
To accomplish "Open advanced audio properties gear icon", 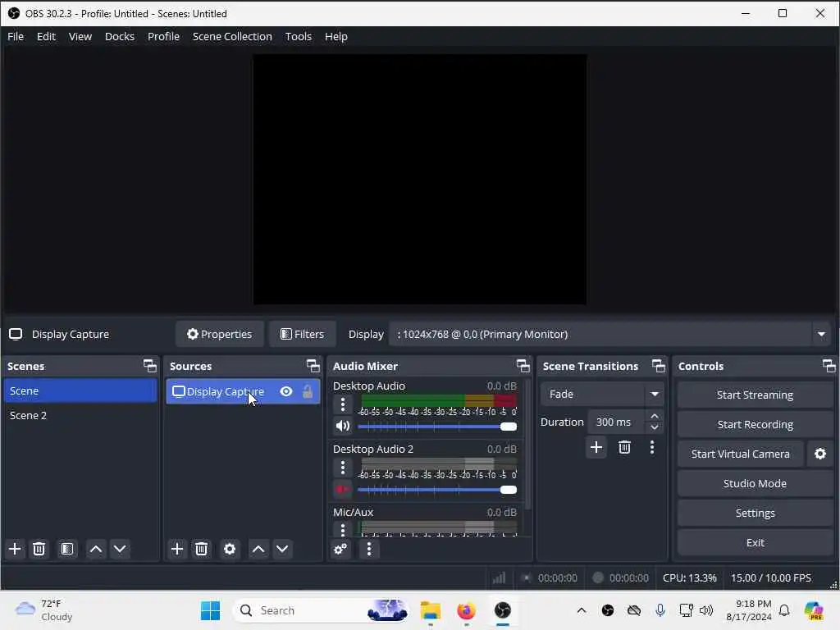I will click(340, 549).
